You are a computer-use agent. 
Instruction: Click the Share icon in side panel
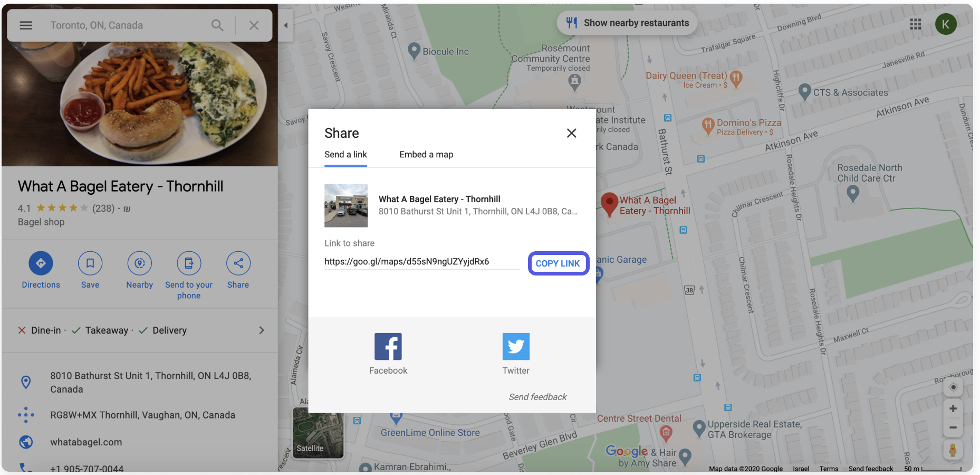click(x=238, y=263)
